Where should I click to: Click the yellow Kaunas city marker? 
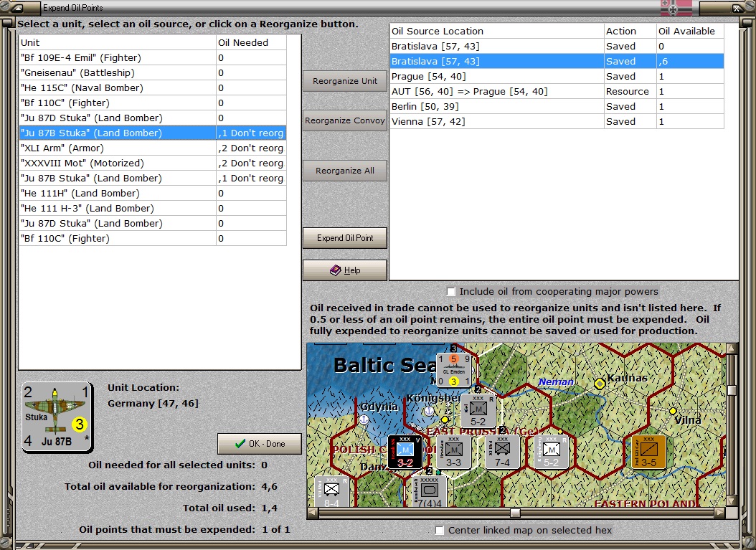click(600, 384)
